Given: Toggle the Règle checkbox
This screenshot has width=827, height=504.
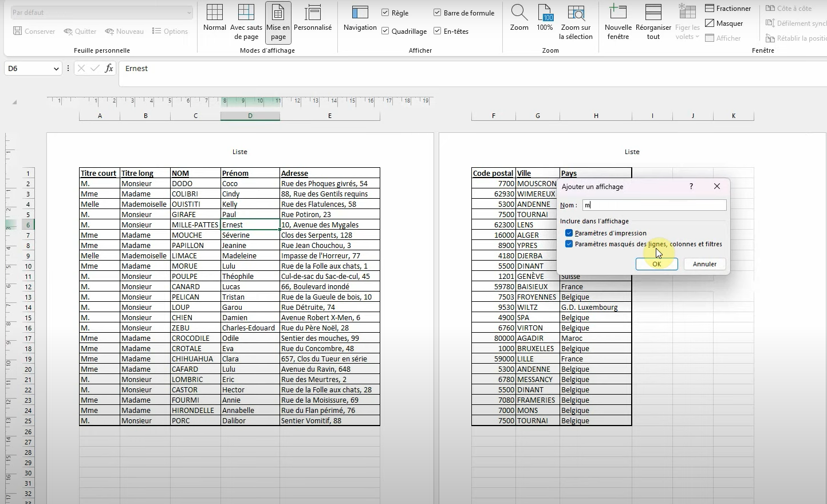Looking at the screenshot, I should tap(385, 13).
